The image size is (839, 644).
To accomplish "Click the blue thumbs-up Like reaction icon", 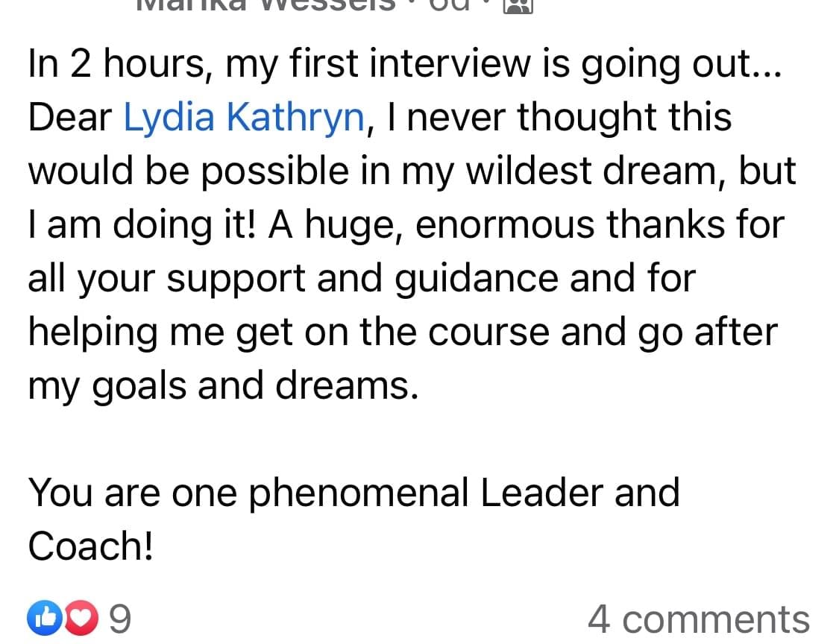I will click(41, 618).
